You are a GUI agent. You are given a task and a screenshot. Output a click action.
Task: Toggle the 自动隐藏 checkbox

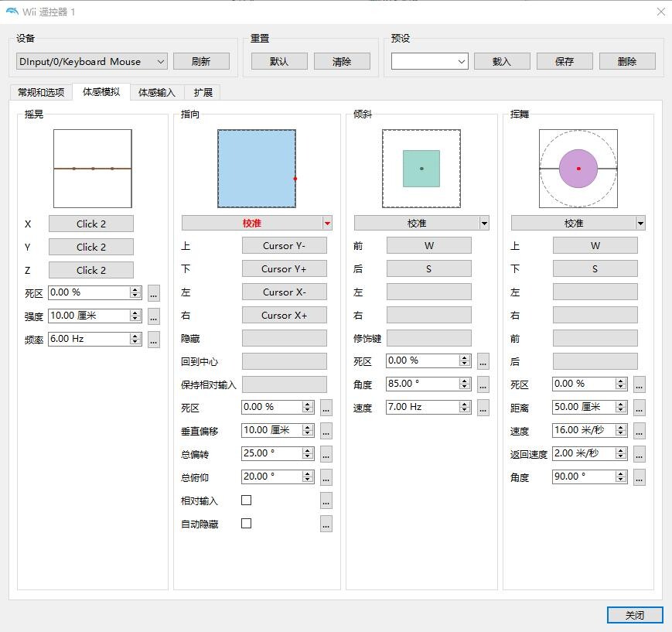coord(247,524)
